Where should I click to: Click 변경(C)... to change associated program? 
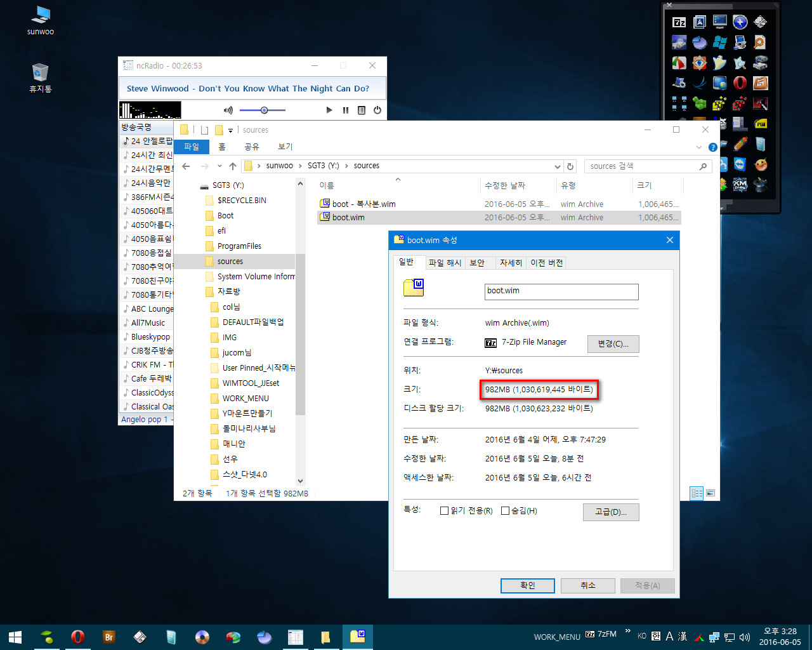click(x=613, y=343)
